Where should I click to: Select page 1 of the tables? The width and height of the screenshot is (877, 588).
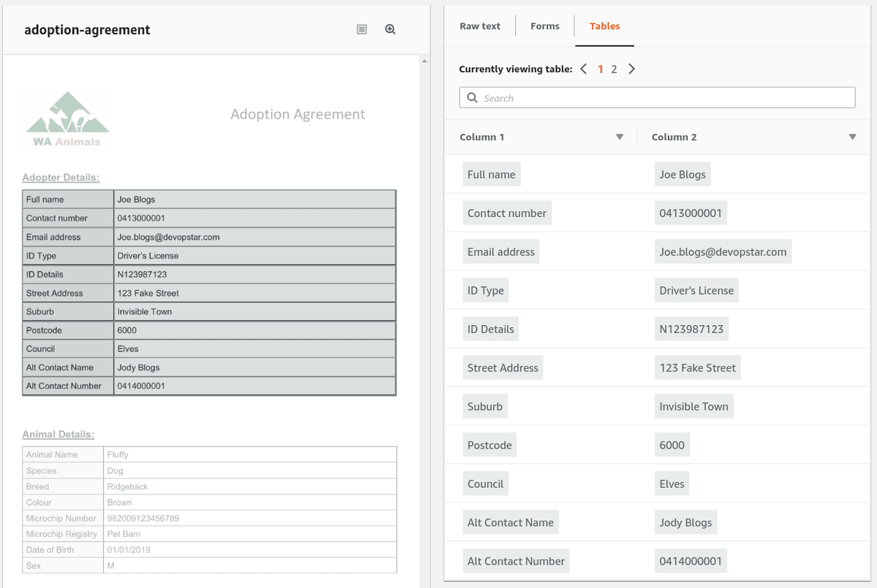click(x=600, y=68)
